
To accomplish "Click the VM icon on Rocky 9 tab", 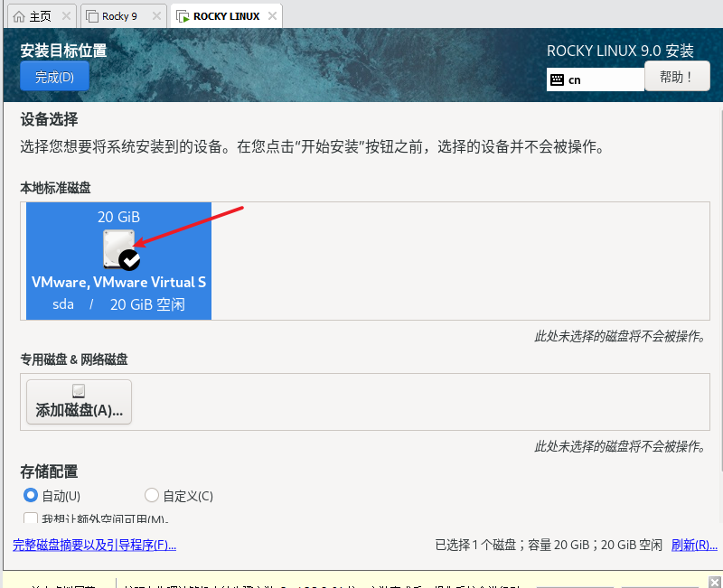I will [x=92, y=16].
